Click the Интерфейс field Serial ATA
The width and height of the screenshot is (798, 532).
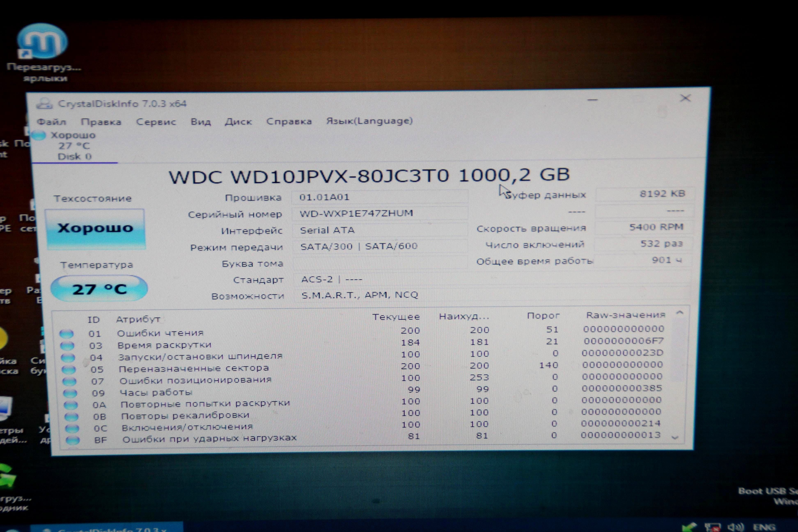(380, 230)
